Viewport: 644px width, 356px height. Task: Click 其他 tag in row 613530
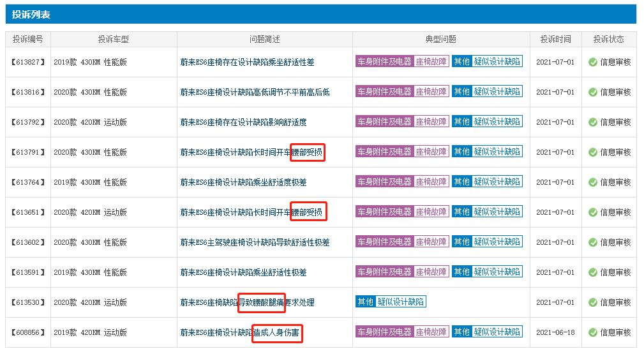366,302
